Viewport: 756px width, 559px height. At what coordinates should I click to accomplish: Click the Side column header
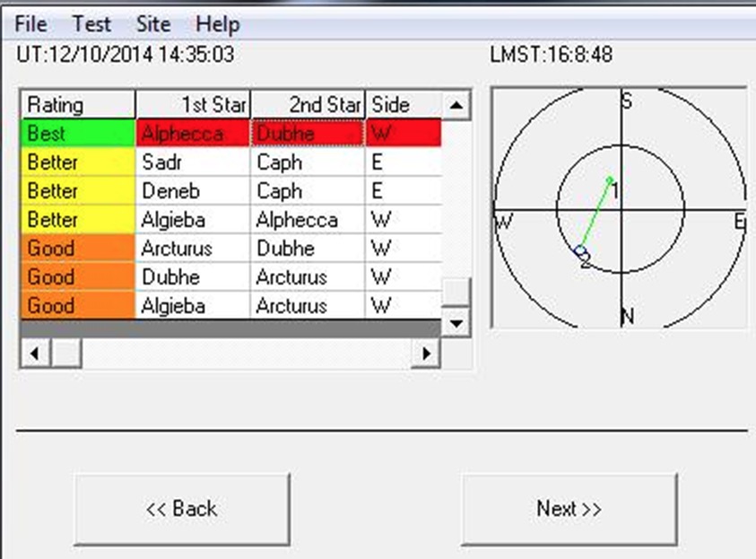404,105
